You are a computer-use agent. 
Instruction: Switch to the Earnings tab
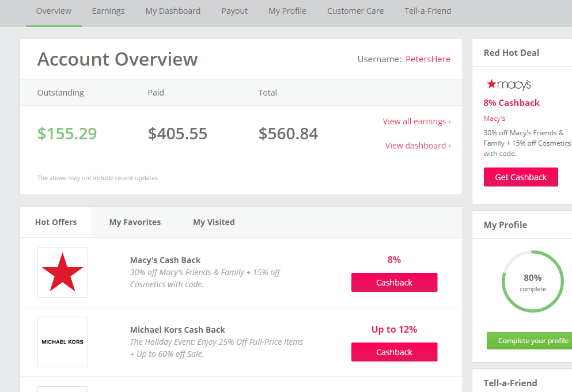point(108,11)
